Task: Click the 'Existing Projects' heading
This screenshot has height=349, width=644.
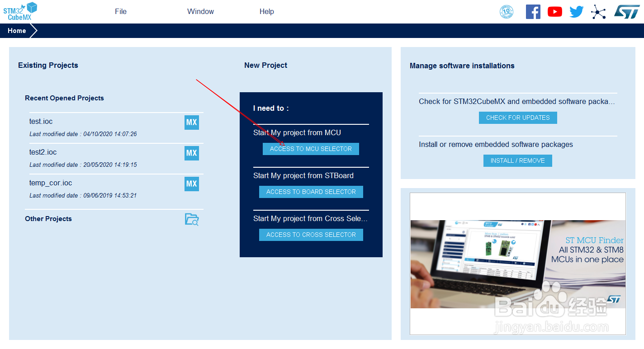Action: click(48, 65)
